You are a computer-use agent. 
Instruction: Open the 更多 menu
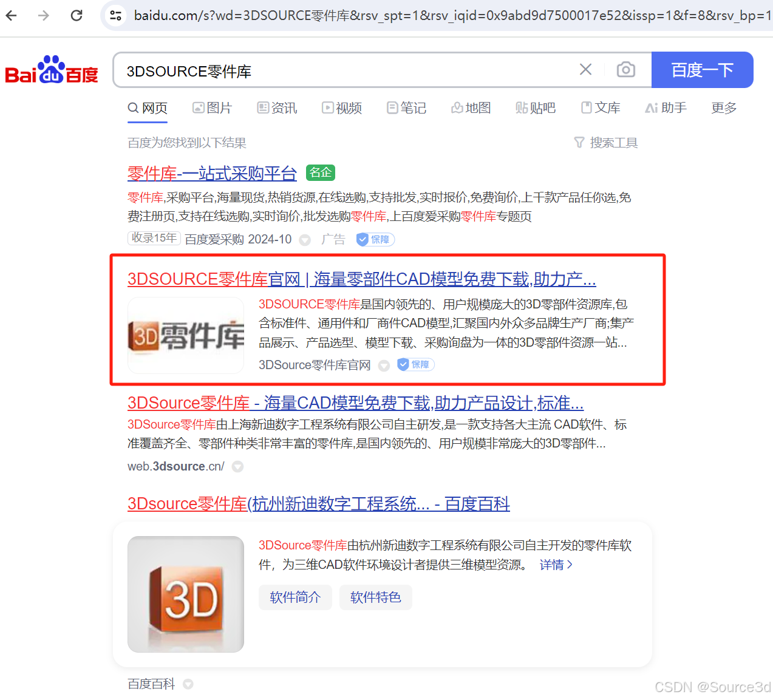point(724,108)
